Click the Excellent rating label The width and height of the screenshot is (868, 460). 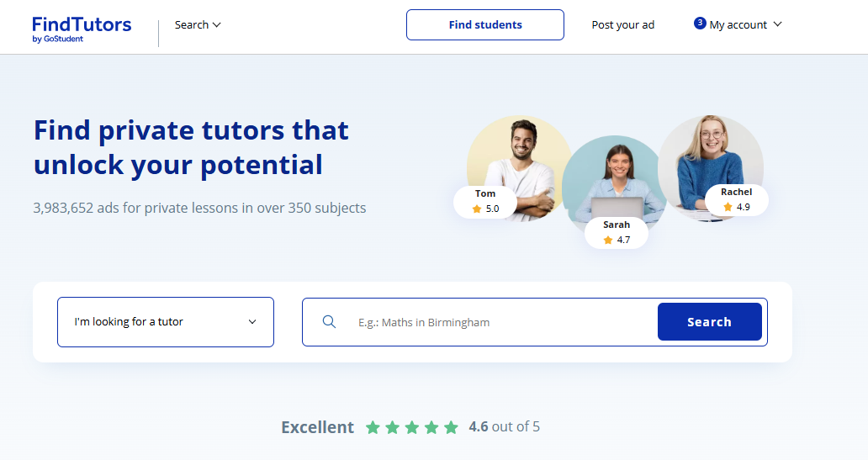[x=317, y=427]
